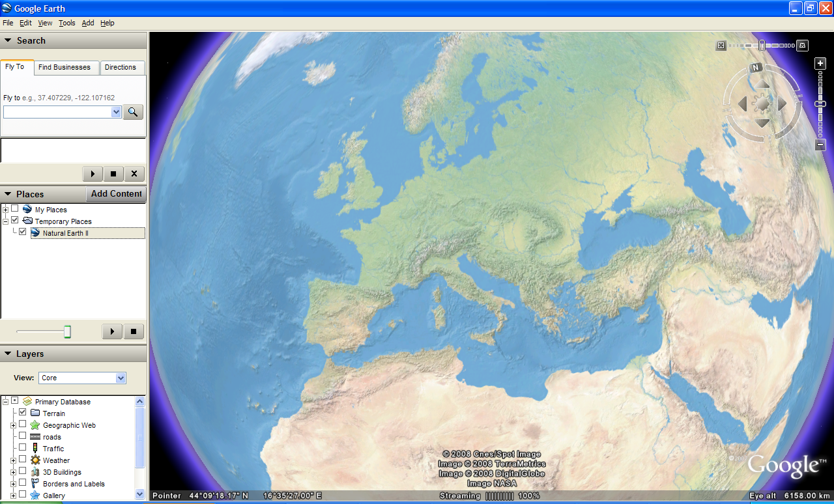834x504 pixels.
Task: Click the Temporary Places folder icon
Action: [27, 221]
